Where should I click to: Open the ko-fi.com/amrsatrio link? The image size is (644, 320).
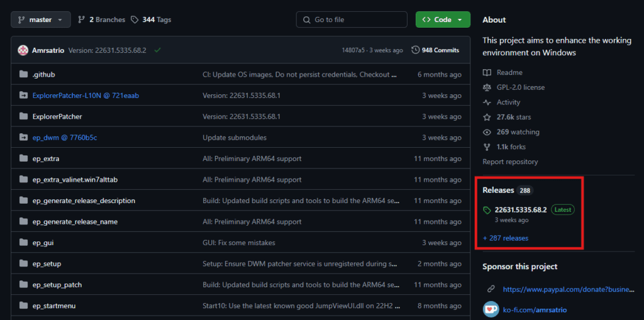pos(535,310)
